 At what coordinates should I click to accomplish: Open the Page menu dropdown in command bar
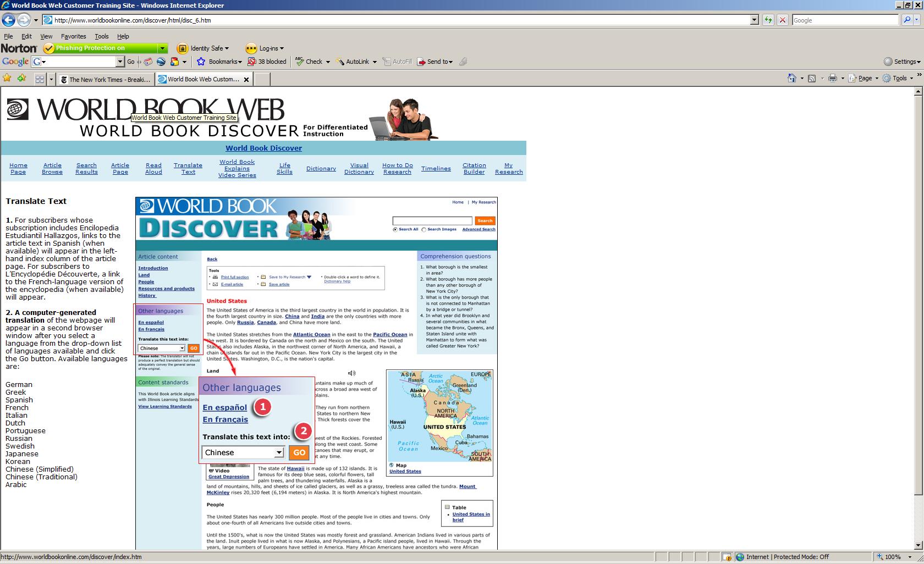876,78
